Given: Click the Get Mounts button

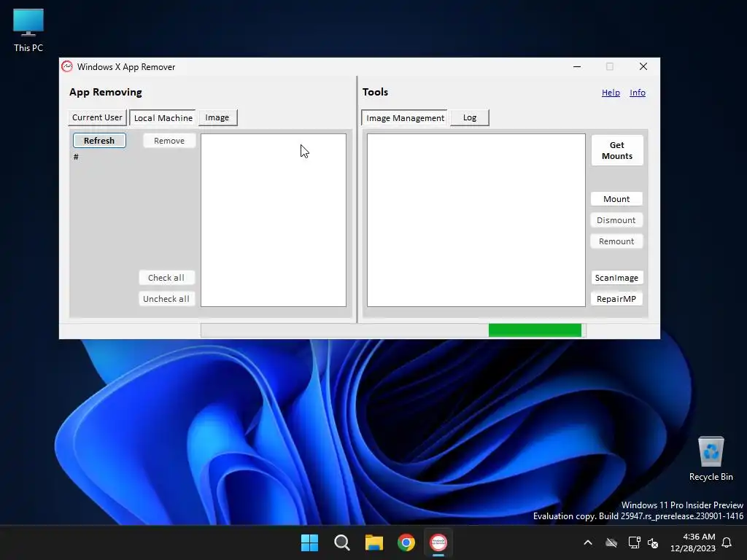Looking at the screenshot, I should (617, 150).
